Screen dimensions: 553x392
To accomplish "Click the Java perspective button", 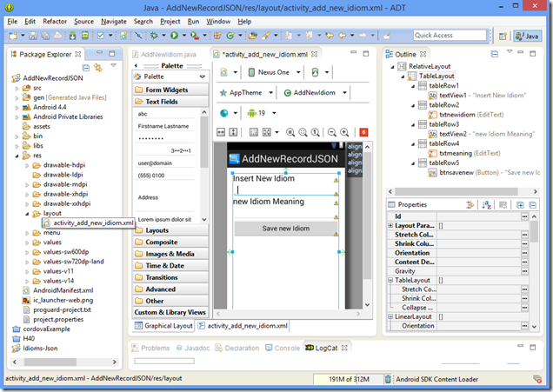I will [527, 36].
